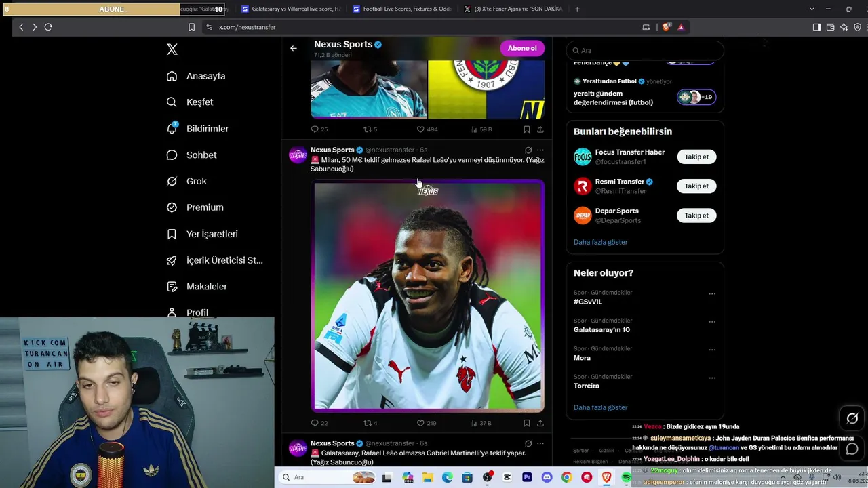Like the post with 494 likes
This screenshot has width=868, height=488.
coord(427,129)
